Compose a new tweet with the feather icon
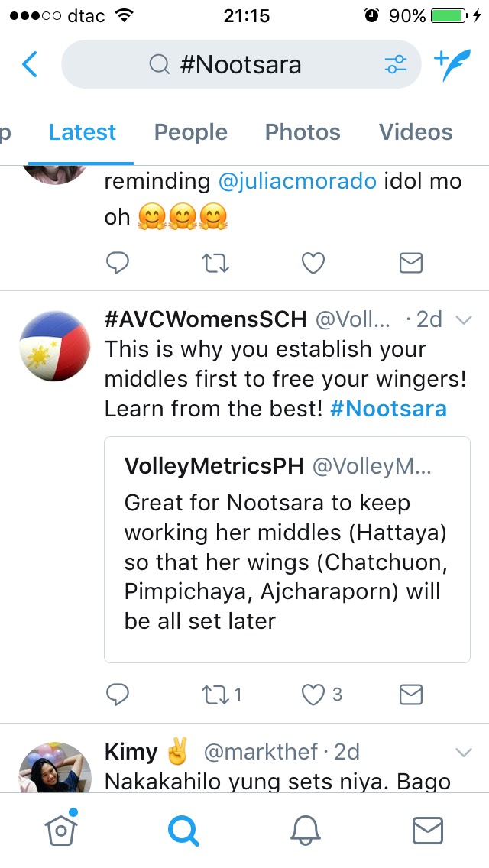This screenshot has height=868, width=489. pos(452,64)
